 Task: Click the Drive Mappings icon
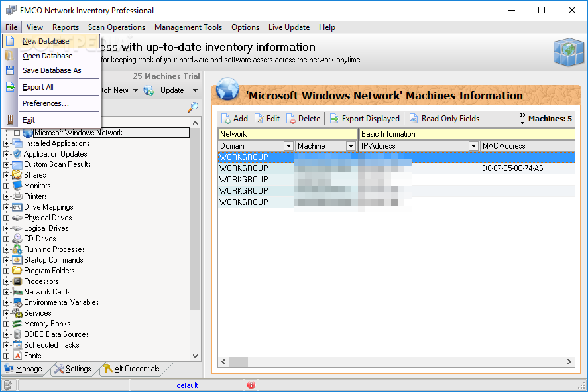17,207
